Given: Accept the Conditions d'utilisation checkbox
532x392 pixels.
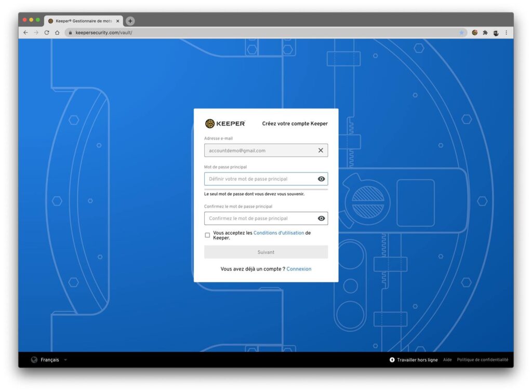Looking at the screenshot, I should click(208, 235).
